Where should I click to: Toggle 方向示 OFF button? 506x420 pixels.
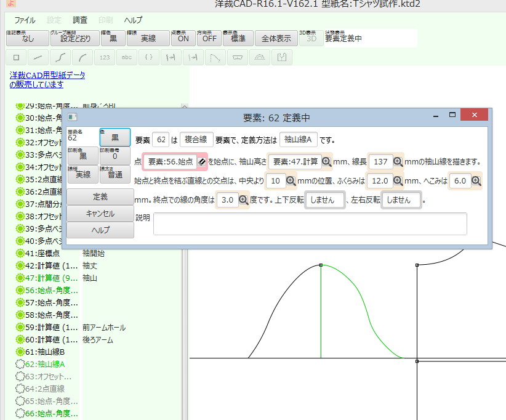pos(209,38)
